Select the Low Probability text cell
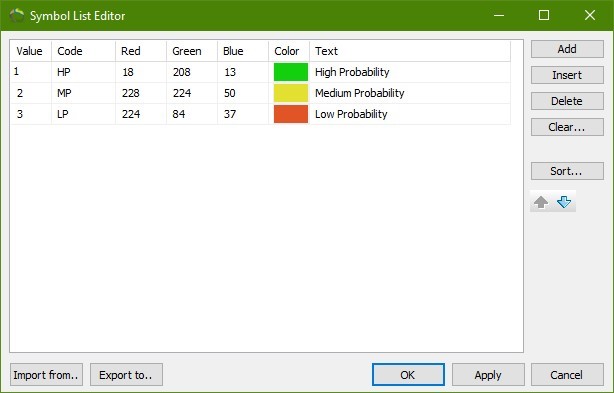The width and height of the screenshot is (614, 393). click(x=410, y=114)
